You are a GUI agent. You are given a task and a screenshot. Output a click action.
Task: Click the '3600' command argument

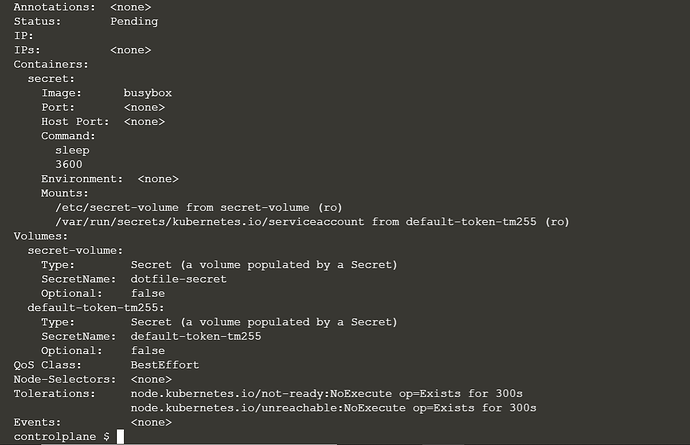[69, 164]
